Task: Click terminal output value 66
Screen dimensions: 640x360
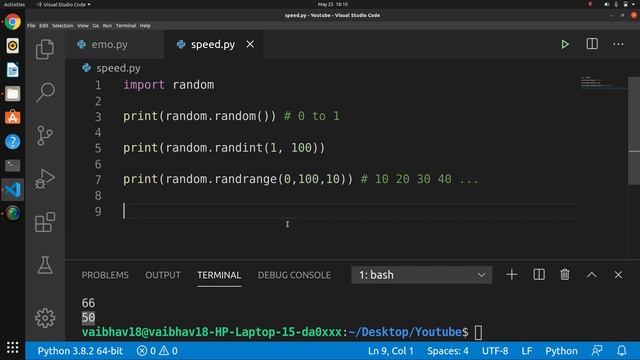Action: pyautogui.click(x=88, y=303)
